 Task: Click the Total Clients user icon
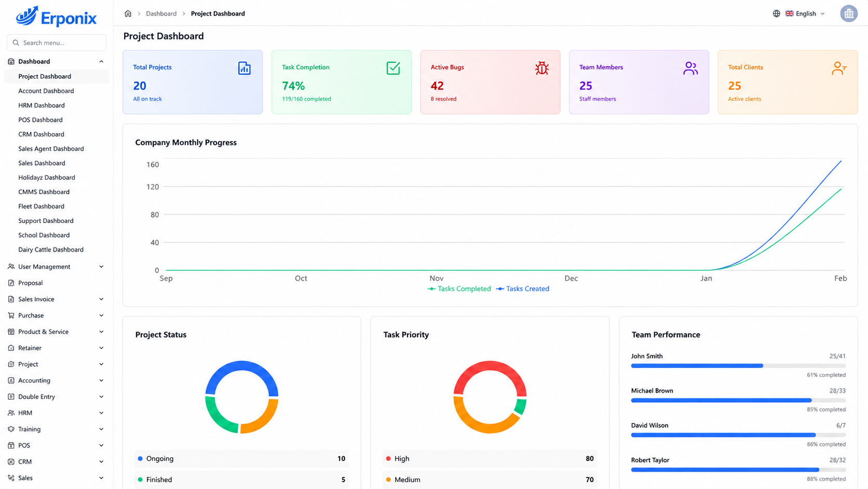pos(839,68)
